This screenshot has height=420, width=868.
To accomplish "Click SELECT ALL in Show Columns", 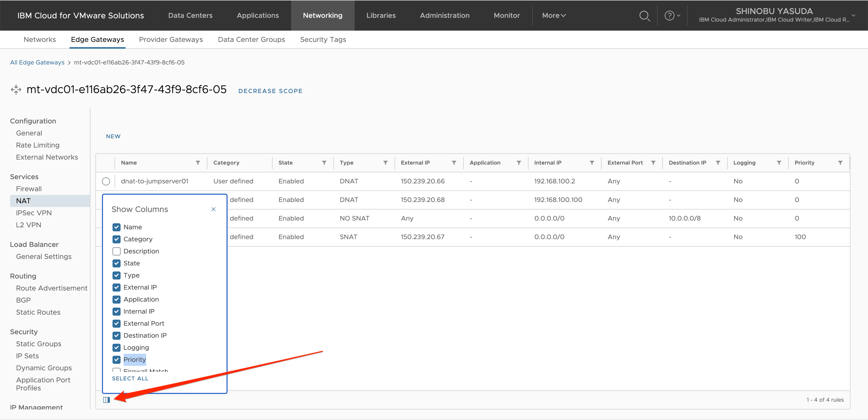I will [130, 379].
